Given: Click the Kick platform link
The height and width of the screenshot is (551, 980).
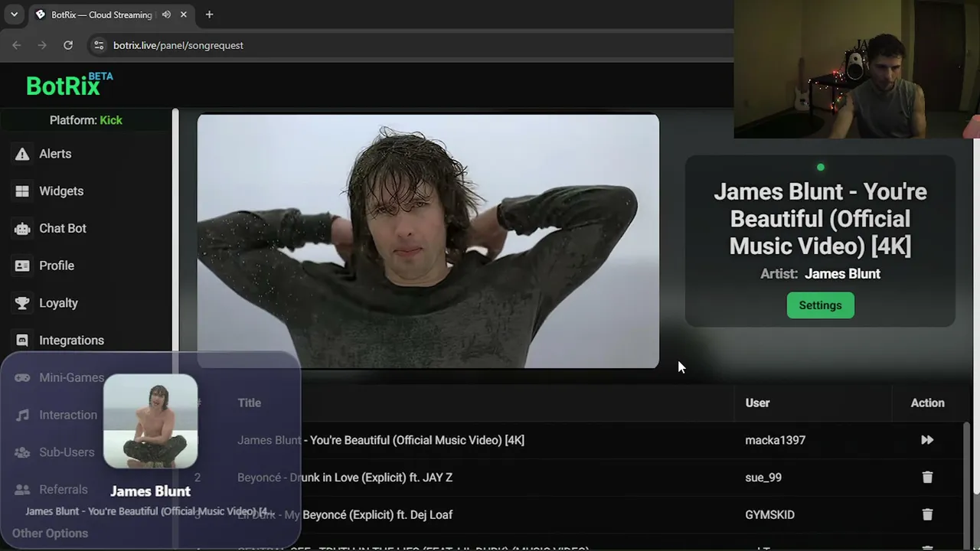Looking at the screenshot, I should 111,120.
